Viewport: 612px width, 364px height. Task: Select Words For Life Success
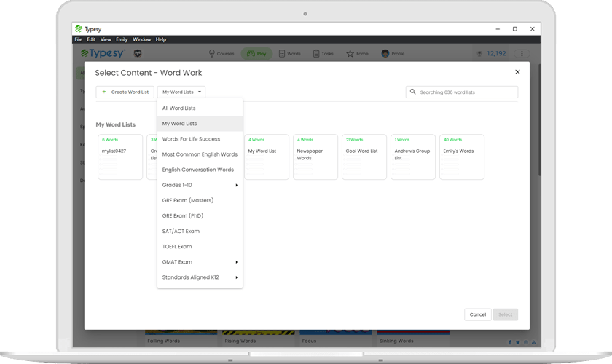pos(200,139)
